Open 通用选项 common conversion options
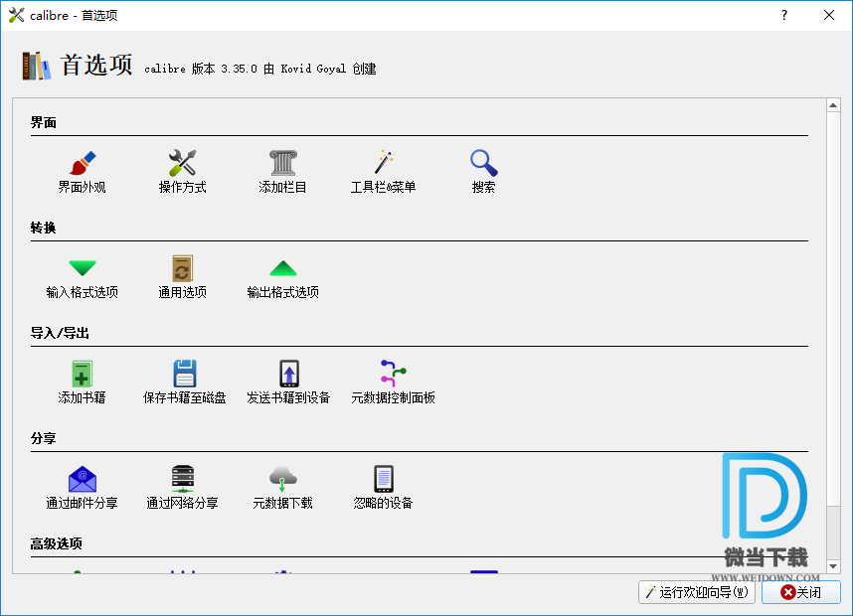The image size is (853, 616). click(x=182, y=277)
